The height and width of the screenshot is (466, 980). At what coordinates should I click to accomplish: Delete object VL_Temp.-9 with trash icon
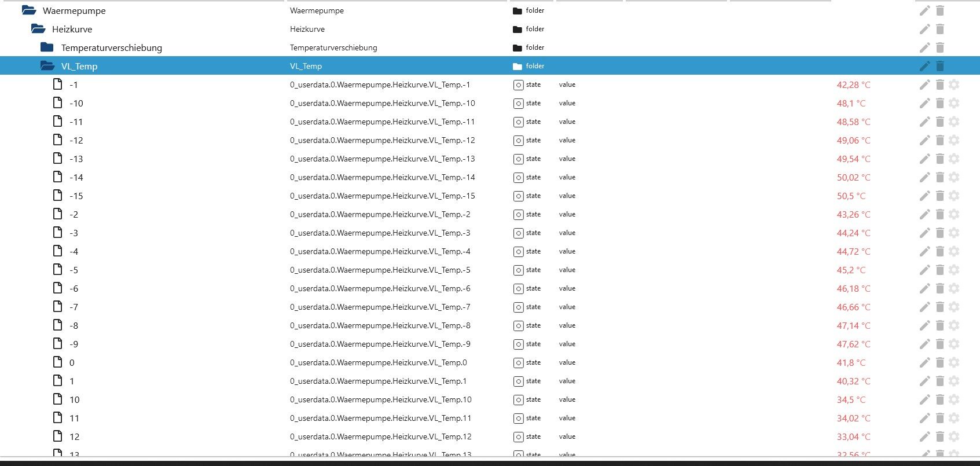940,344
